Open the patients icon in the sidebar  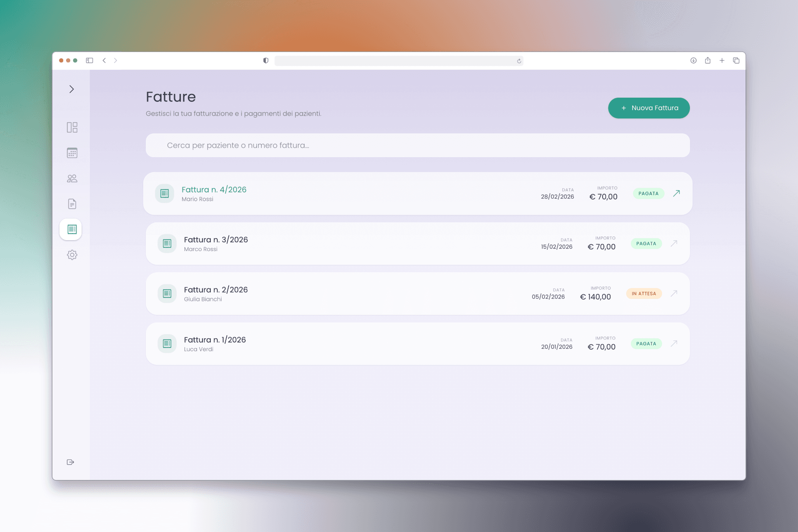pyautogui.click(x=72, y=178)
